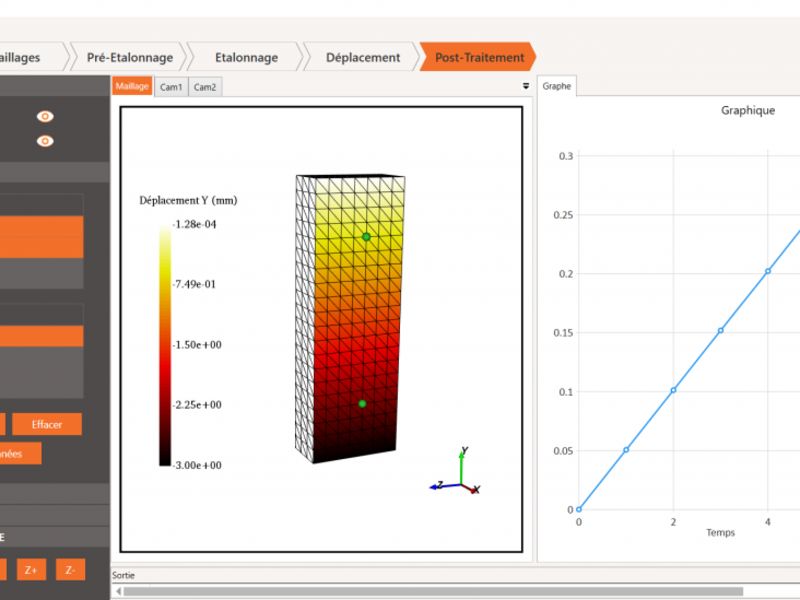Switch to the Déplacement step

363,57
